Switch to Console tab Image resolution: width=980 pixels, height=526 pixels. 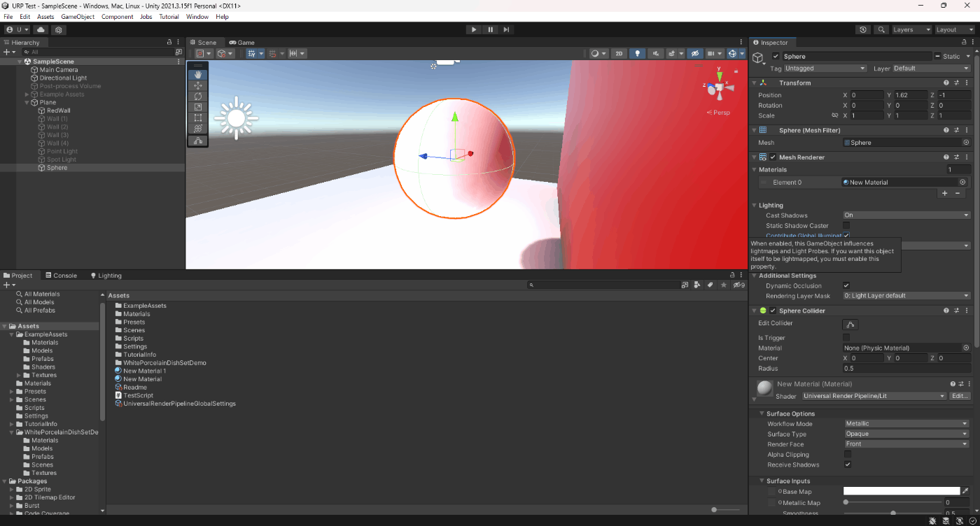coord(60,276)
